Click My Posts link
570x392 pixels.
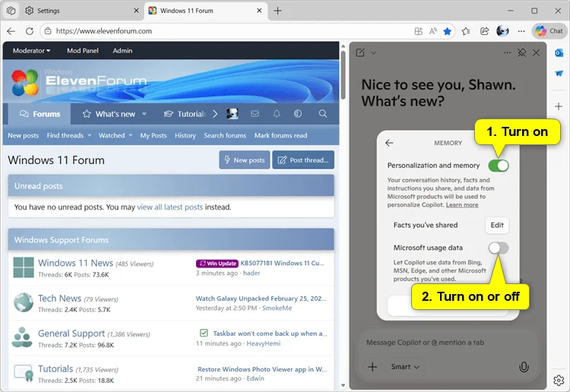point(154,135)
